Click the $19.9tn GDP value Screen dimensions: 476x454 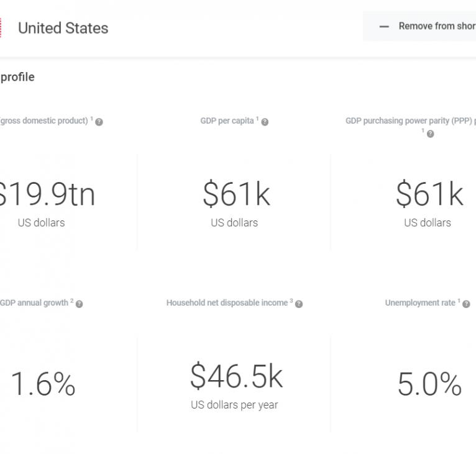click(47, 194)
